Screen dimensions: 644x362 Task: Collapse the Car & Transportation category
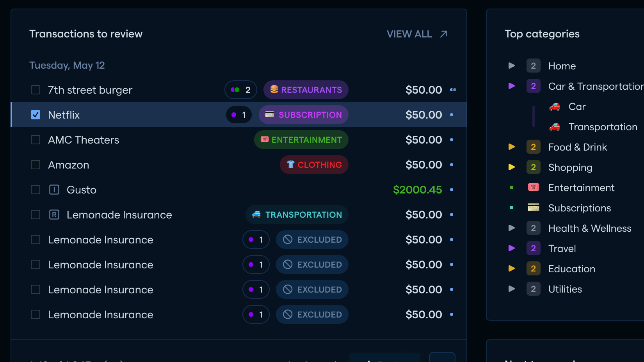512,86
